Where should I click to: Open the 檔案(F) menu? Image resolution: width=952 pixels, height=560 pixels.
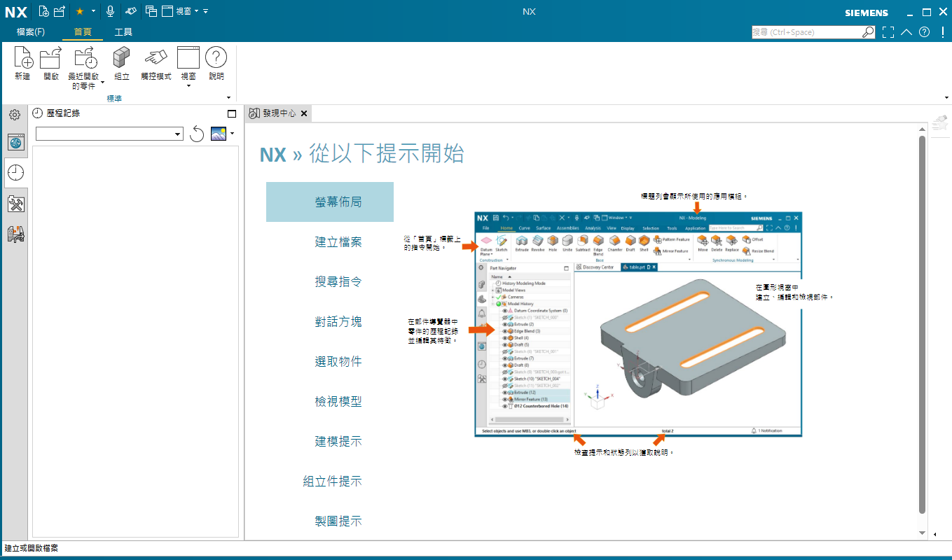click(x=30, y=32)
